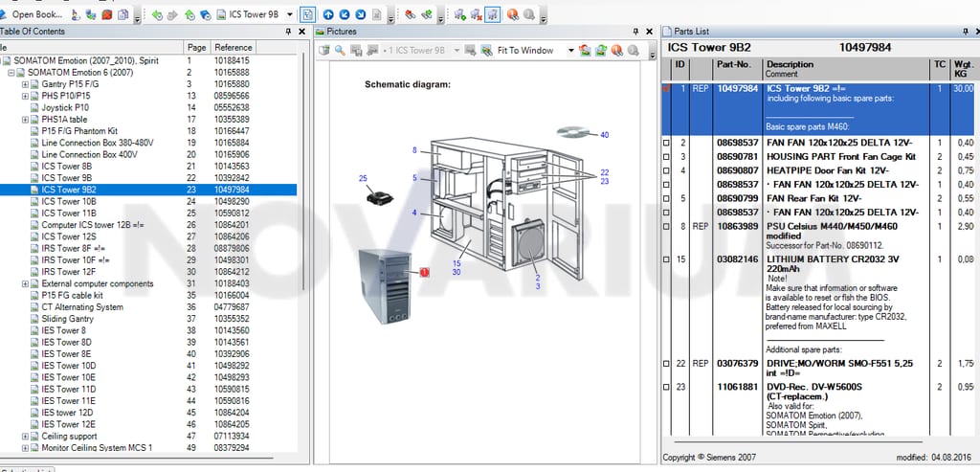The image size is (980, 472).
Task: Select Line Connection Box 400V entry
Action: [x=89, y=154]
